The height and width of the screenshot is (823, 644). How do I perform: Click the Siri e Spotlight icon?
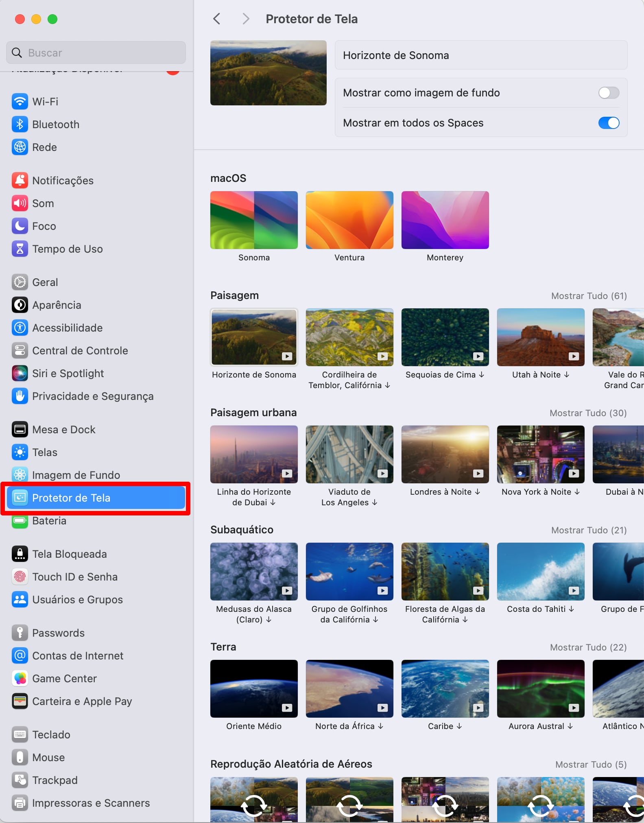pyautogui.click(x=20, y=373)
